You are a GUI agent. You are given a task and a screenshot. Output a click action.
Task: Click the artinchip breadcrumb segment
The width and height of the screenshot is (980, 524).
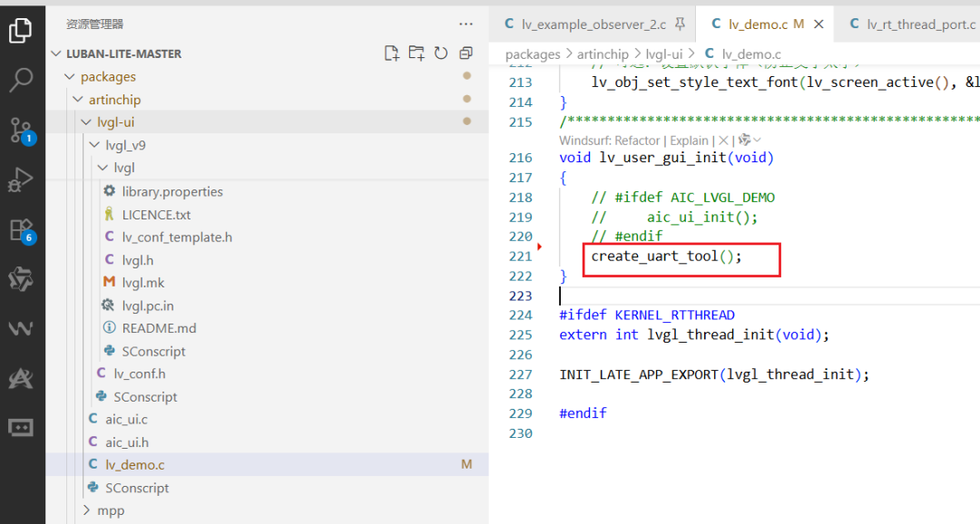pyautogui.click(x=603, y=54)
